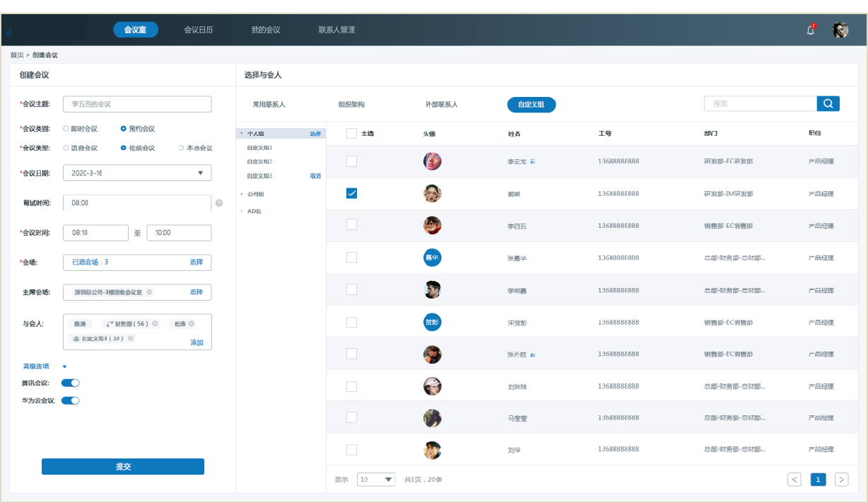This screenshot has width=868, height=503.
Task: Expand the 公司组 tree node
Action: coord(242,194)
